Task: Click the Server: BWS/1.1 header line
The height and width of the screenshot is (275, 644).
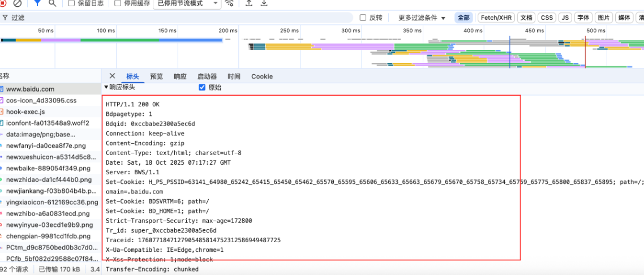Action: [x=132, y=173]
